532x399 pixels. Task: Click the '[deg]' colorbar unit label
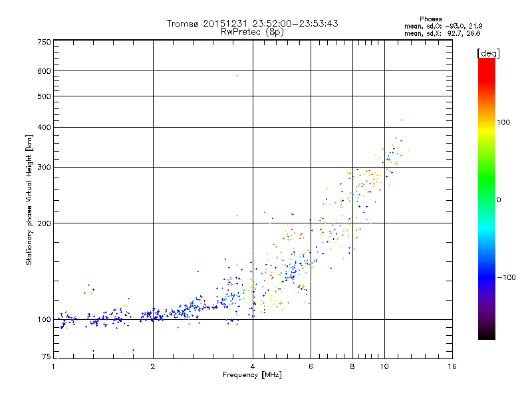click(488, 53)
